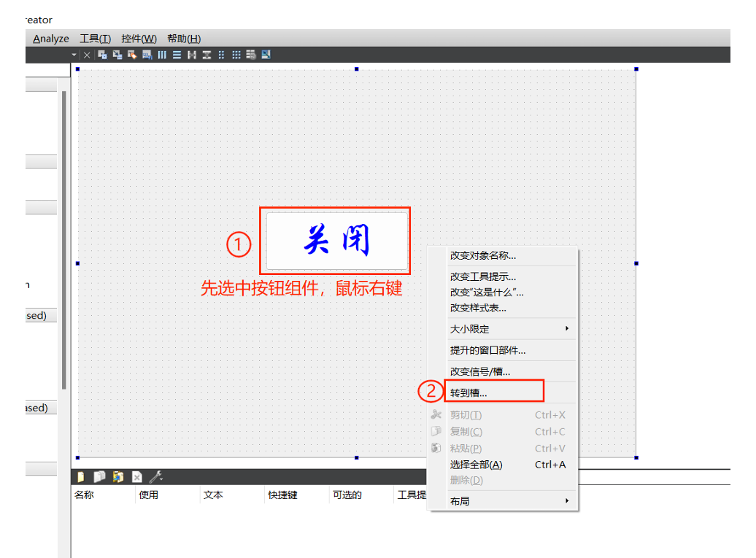
Task: Click the New Action icon in action editor
Action: click(x=80, y=476)
